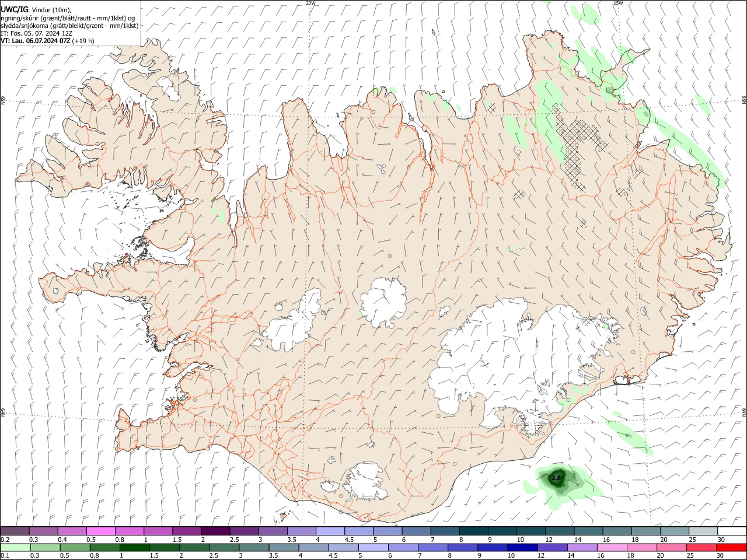Click the "rigning/skúrir" legend line

click(68, 17)
